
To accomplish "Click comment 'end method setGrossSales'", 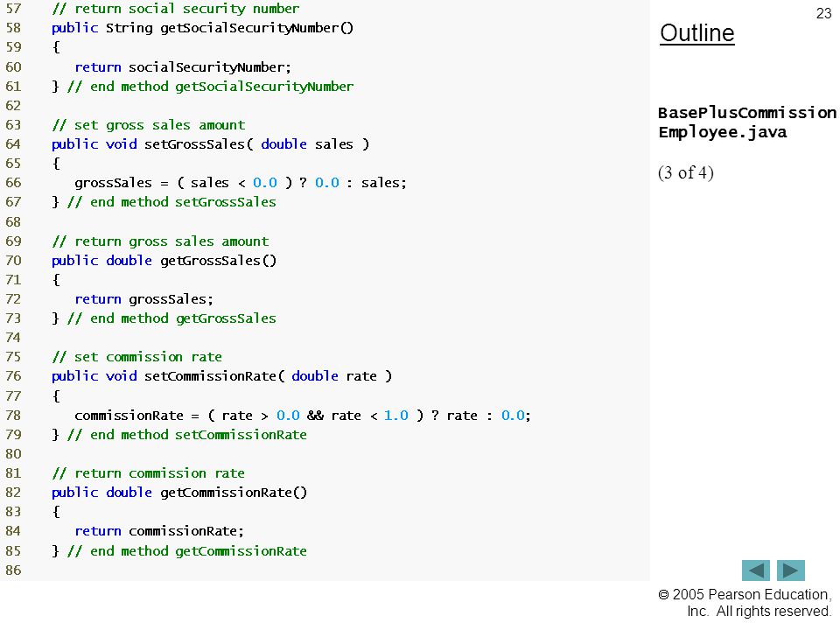I will (x=172, y=202).
